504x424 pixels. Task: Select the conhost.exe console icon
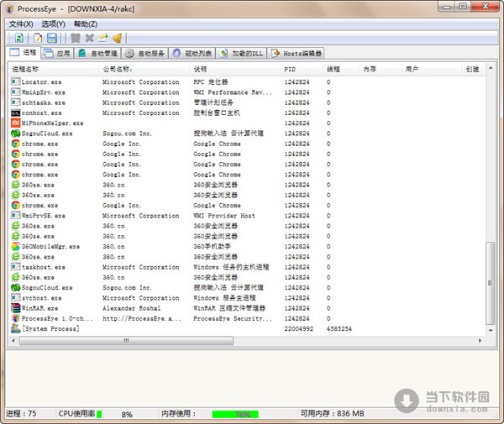[x=15, y=113]
